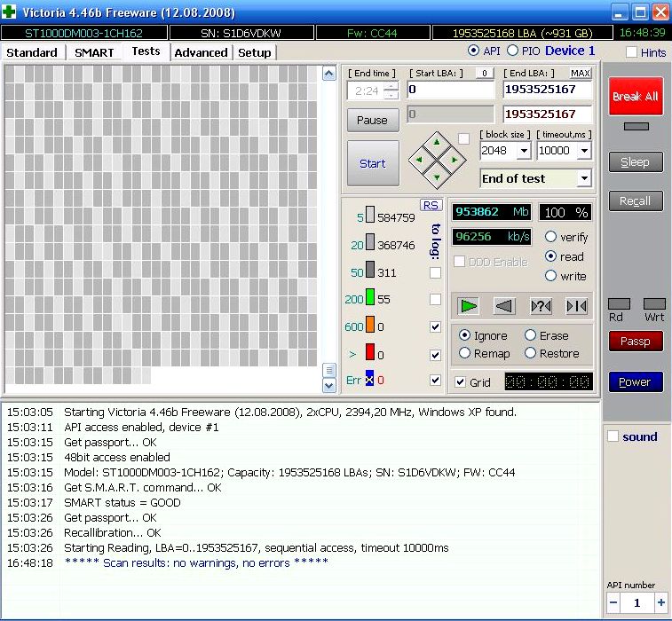Click the blue Power button
The image size is (672, 621).
click(x=636, y=381)
